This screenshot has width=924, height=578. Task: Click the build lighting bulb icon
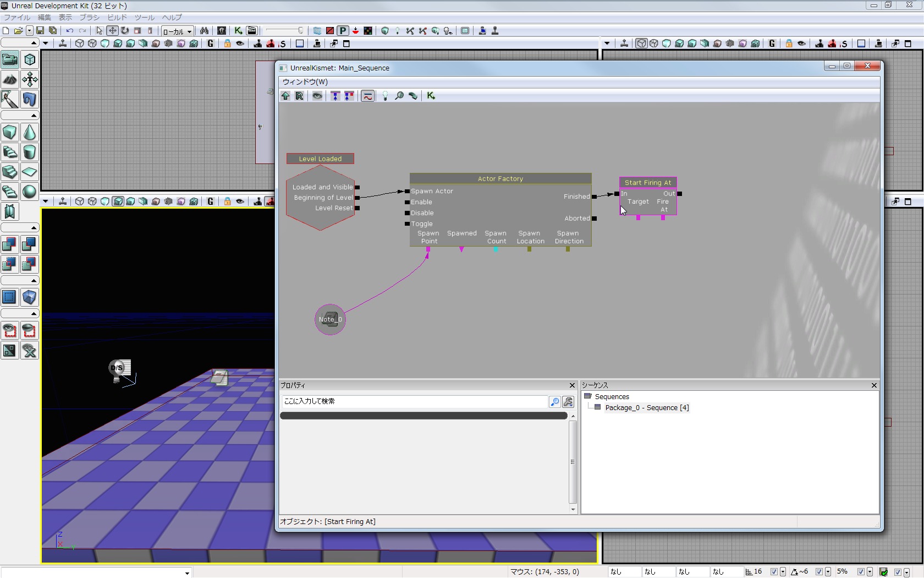click(x=397, y=31)
